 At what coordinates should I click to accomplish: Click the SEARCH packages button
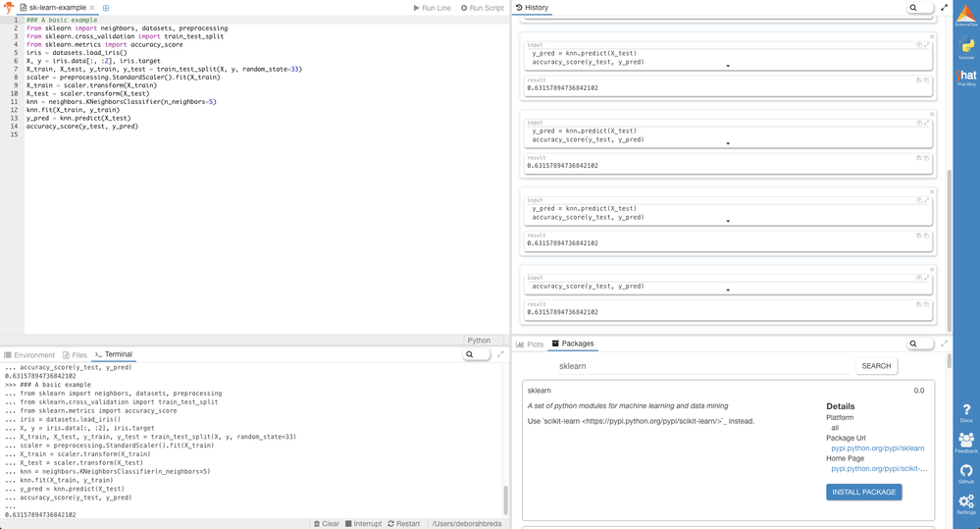point(876,366)
